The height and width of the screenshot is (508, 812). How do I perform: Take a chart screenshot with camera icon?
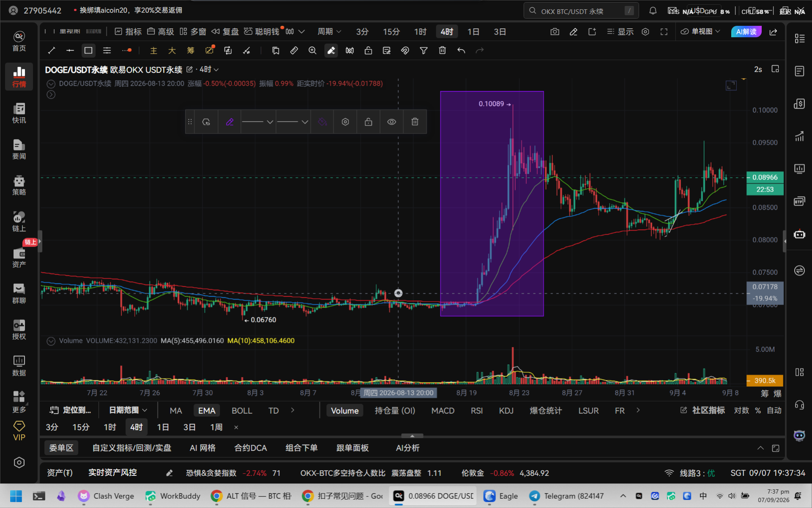[555, 32]
